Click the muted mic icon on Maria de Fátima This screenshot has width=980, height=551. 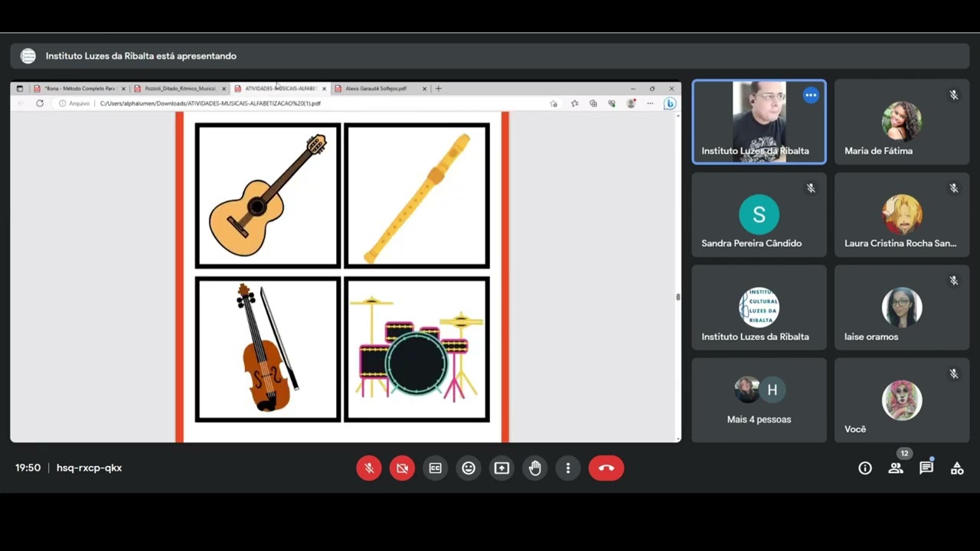coord(954,96)
